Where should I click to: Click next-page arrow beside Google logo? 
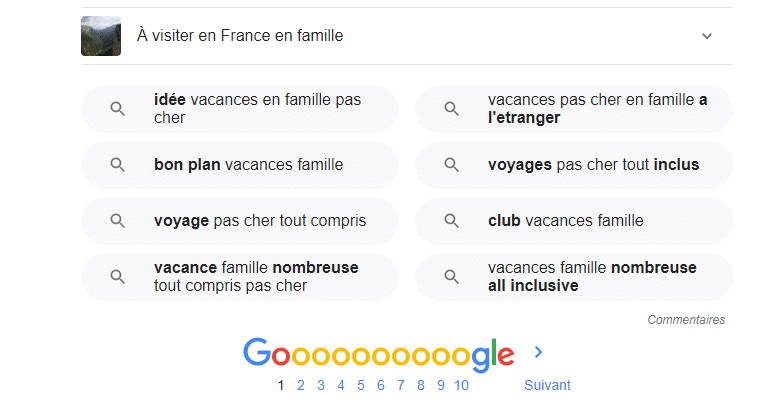(x=538, y=352)
